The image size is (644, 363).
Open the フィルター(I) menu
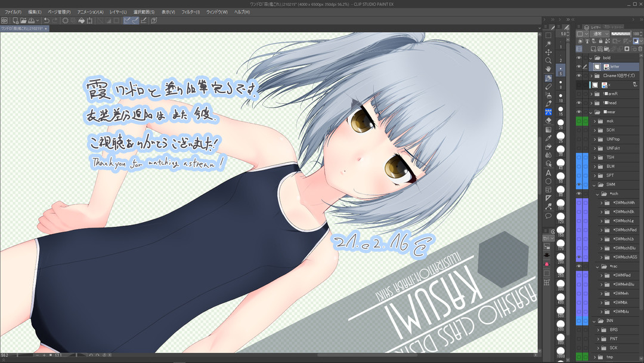coord(190,12)
